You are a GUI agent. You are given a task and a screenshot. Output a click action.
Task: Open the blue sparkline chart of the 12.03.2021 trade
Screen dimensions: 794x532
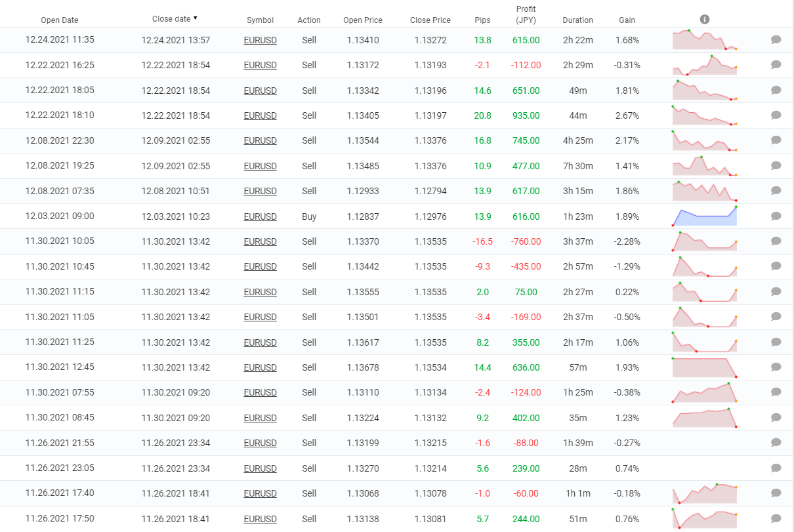tap(705, 216)
